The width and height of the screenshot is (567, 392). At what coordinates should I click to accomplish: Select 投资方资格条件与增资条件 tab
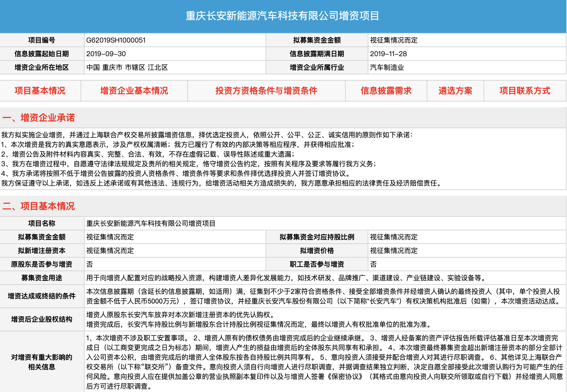pos(266,91)
